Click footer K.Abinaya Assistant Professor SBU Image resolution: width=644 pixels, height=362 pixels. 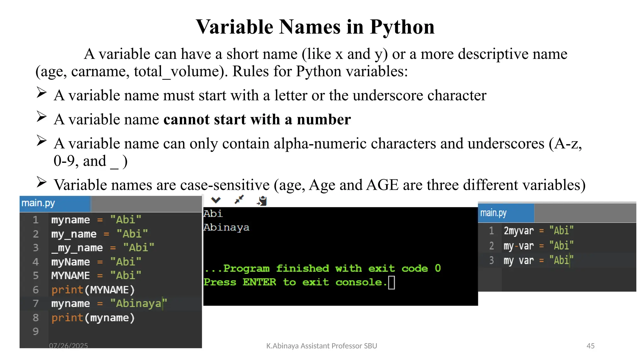coord(322,346)
